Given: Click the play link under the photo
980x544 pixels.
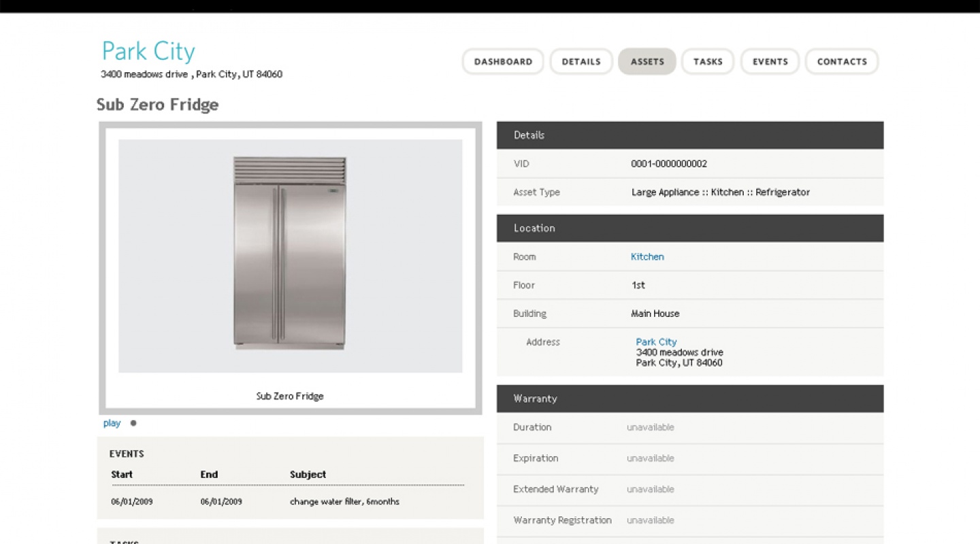Looking at the screenshot, I should 112,423.
